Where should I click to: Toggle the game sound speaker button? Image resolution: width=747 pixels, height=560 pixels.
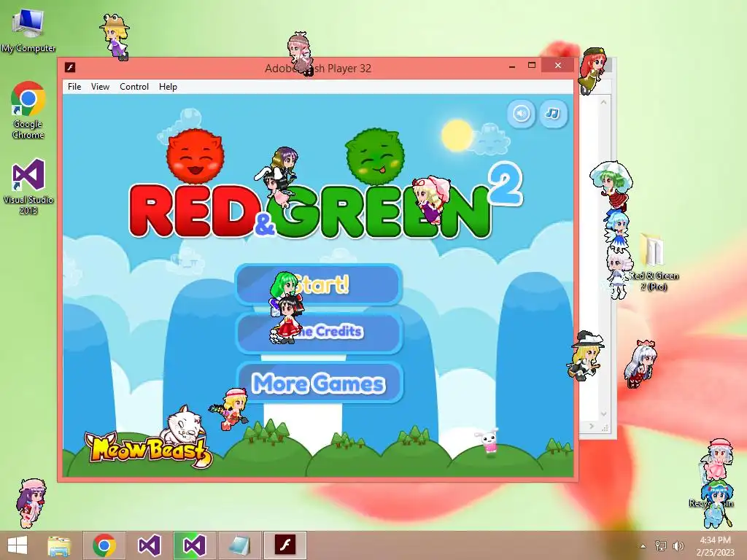click(x=521, y=113)
